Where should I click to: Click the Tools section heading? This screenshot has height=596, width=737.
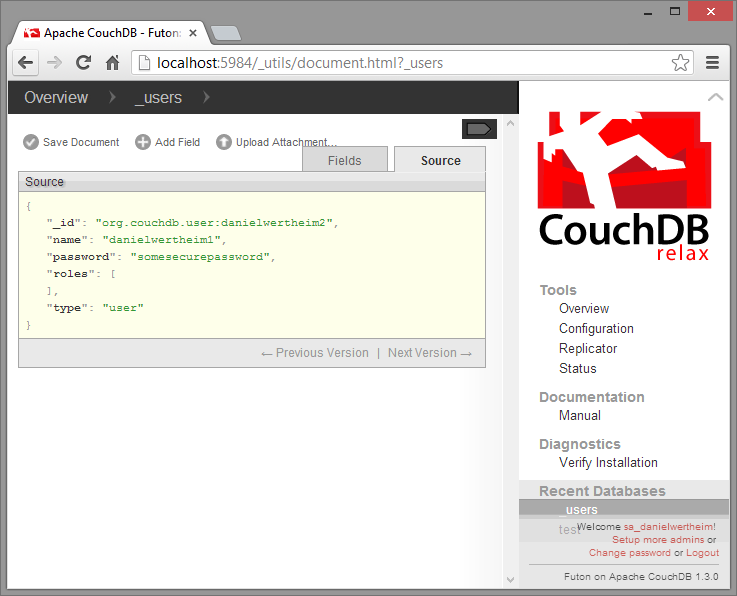point(557,290)
